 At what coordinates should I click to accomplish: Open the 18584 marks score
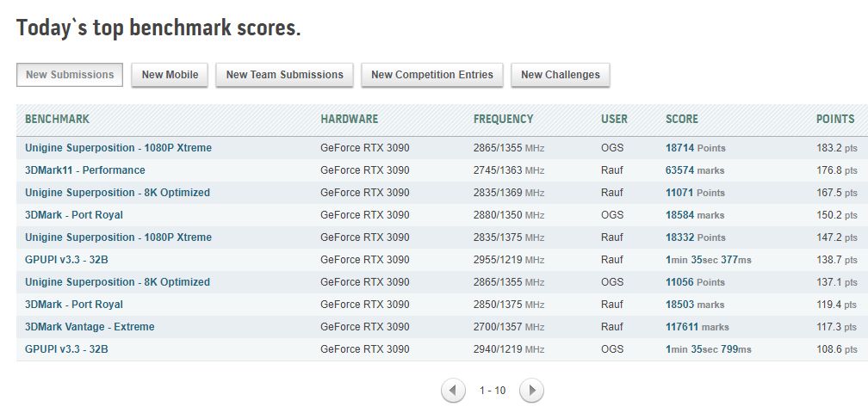tap(695, 215)
